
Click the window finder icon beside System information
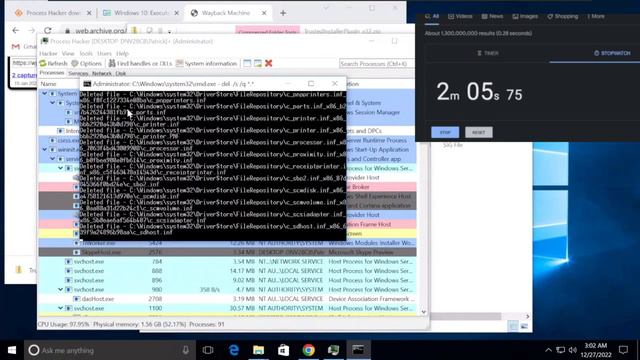(x=247, y=63)
